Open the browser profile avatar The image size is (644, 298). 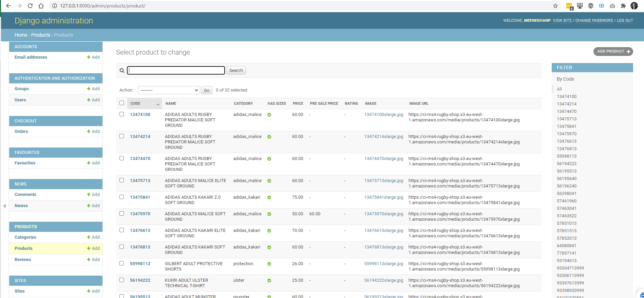coord(634,6)
